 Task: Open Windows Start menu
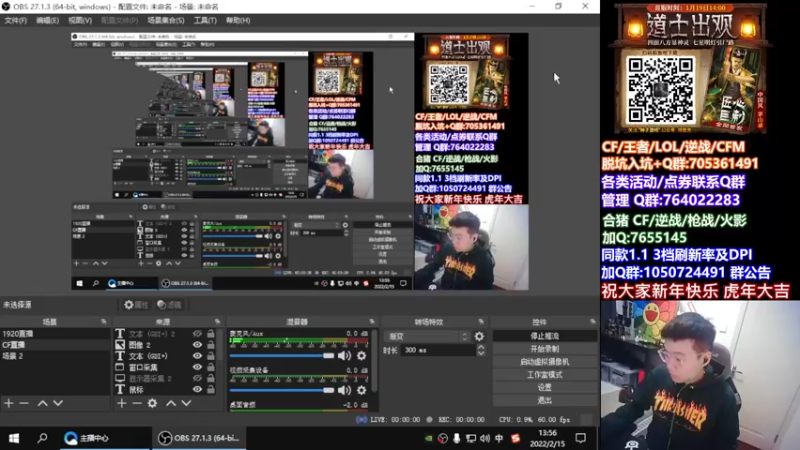coord(14,438)
